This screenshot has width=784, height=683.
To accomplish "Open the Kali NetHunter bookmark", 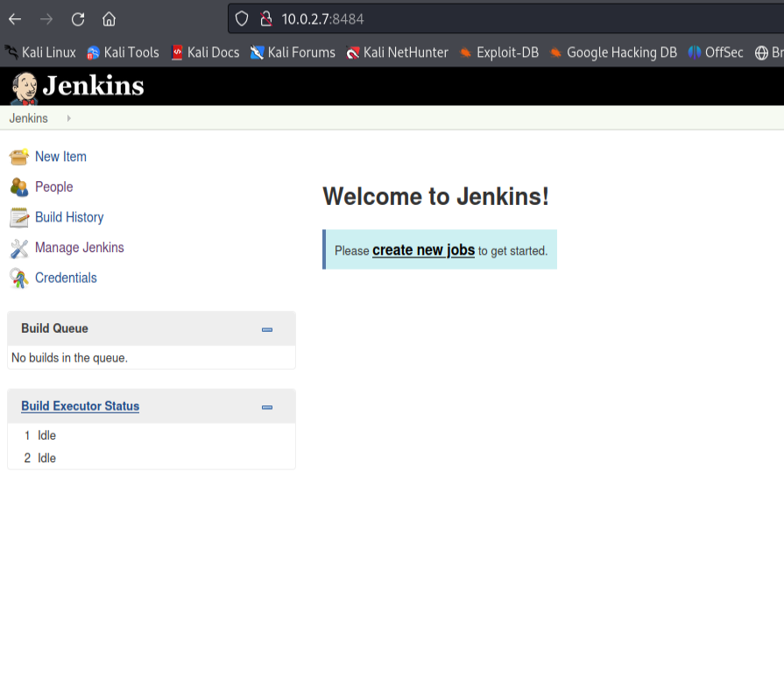I will pos(397,53).
